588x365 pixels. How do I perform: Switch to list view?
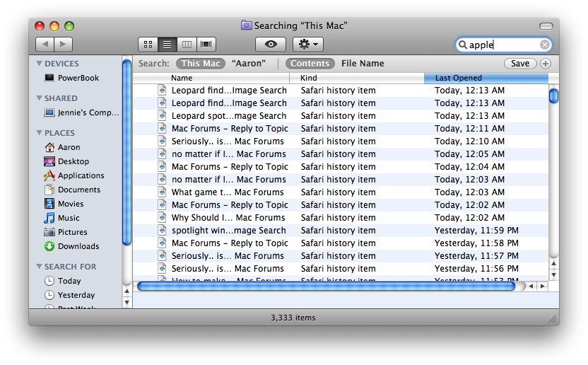pyautogui.click(x=167, y=45)
